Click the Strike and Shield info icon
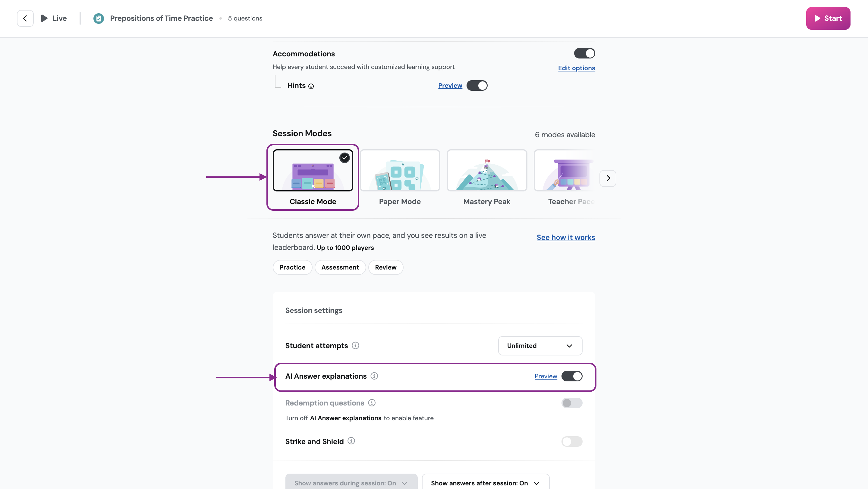This screenshot has height=489, width=868. [x=351, y=441]
